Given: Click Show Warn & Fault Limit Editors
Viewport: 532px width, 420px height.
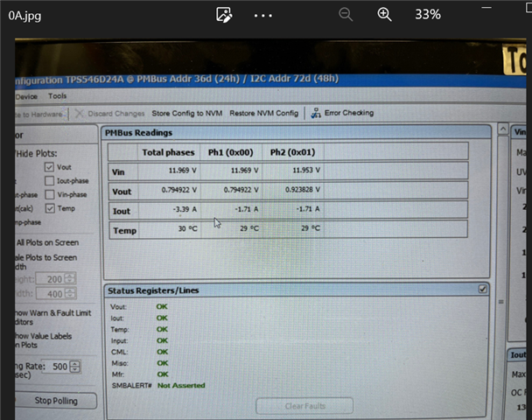Looking at the screenshot, I should pos(52,318).
